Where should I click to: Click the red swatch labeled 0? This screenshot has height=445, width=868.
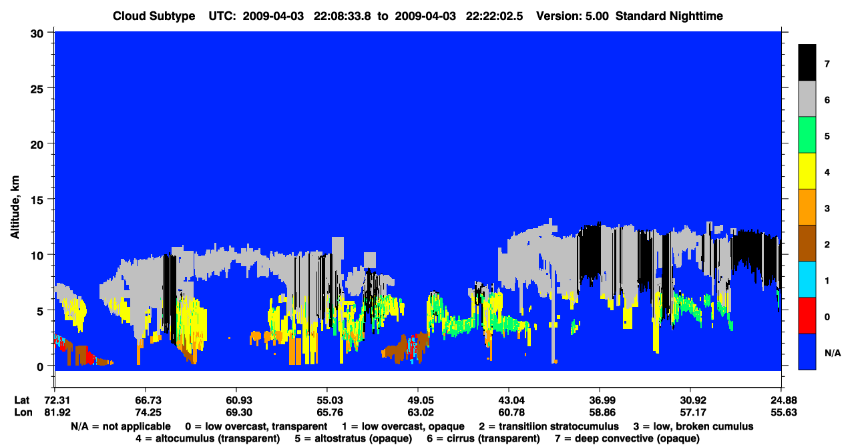807,315
